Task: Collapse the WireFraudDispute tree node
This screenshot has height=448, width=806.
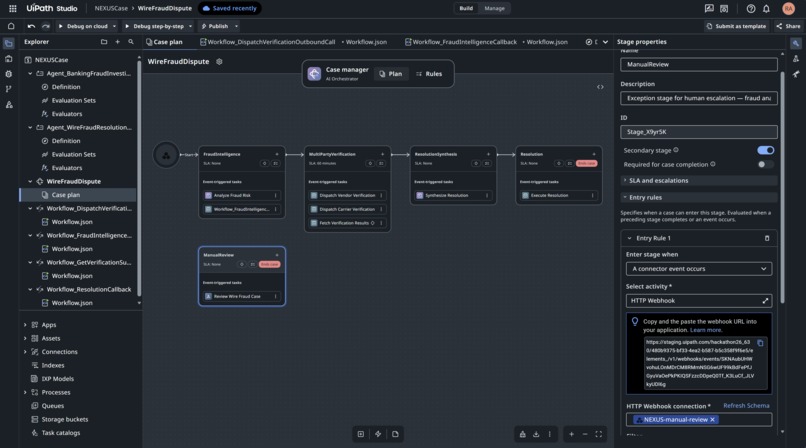Action: (x=30, y=181)
